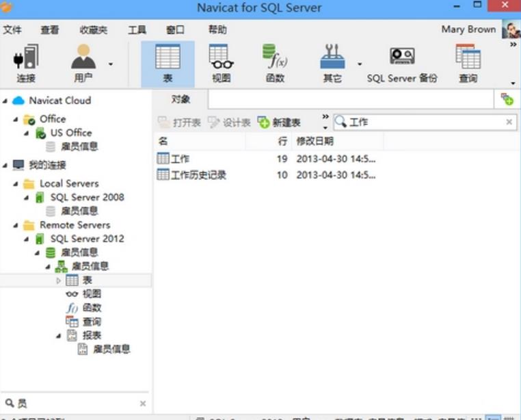Image resolution: width=521 pixels, height=420 pixels.
Task: Select the Table (表) toolbar button
Action: [168, 64]
